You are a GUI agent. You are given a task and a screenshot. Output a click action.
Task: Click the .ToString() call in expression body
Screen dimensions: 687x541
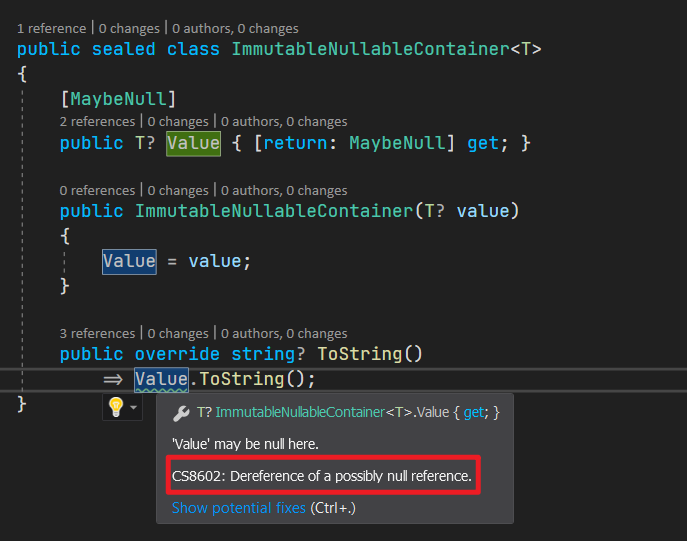coord(252,379)
